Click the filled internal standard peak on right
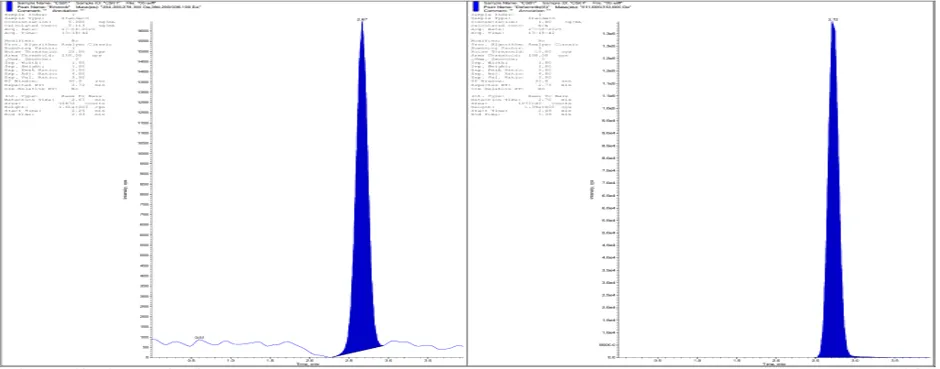This screenshot has width=940, height=369. 833,240
